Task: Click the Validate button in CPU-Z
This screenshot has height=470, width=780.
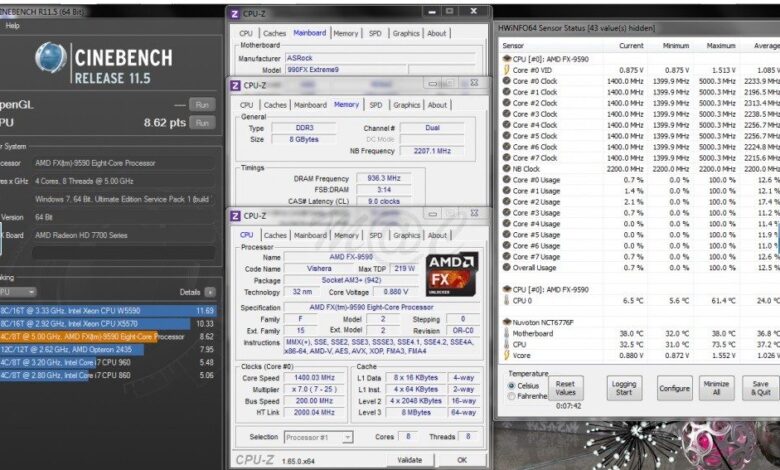Action: point(410,460)
